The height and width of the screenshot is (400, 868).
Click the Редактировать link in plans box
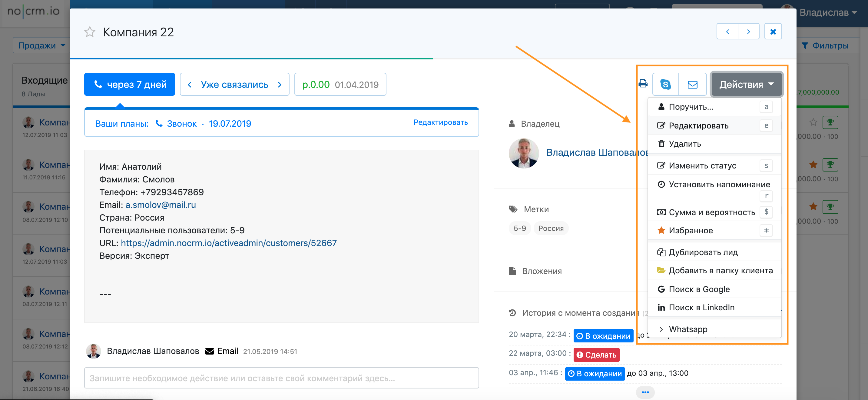click(x=440, y=122)
